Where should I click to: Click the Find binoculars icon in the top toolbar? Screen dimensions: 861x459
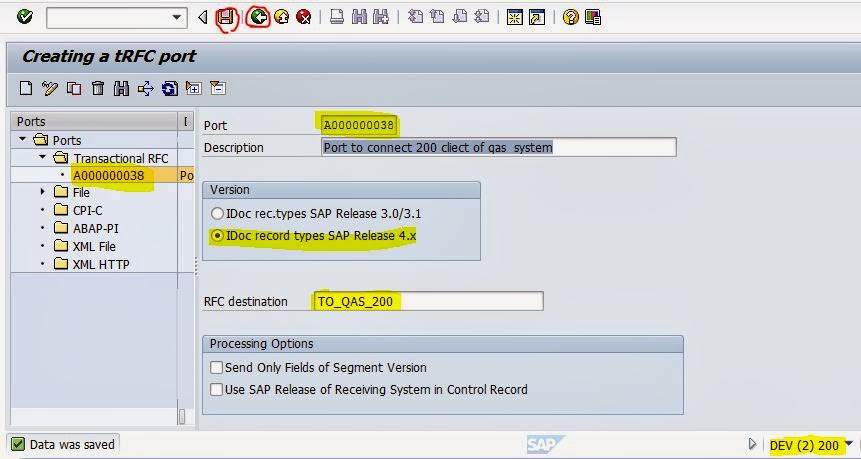(x=359, y=18)
